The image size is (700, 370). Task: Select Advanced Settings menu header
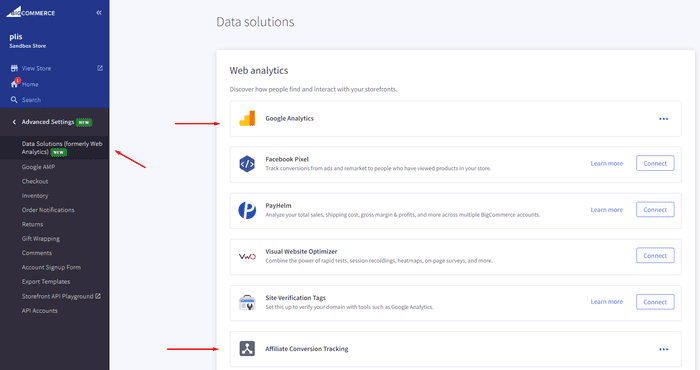[48, 122]
